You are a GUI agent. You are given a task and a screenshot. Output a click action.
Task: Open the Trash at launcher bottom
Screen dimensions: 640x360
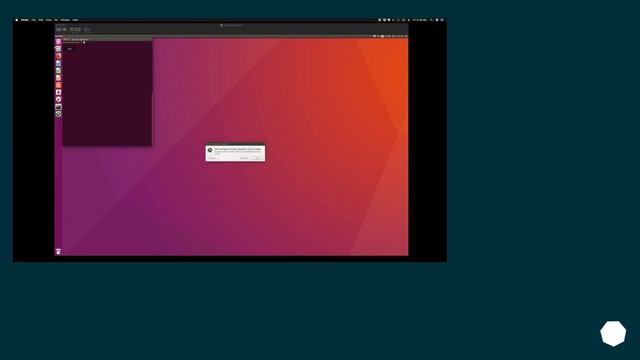(x=58, y=251)
